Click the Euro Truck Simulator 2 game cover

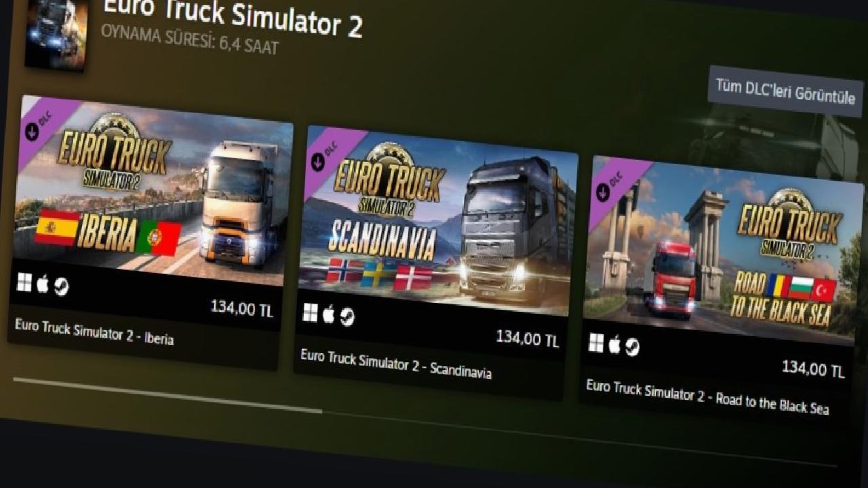coord(56,33)
